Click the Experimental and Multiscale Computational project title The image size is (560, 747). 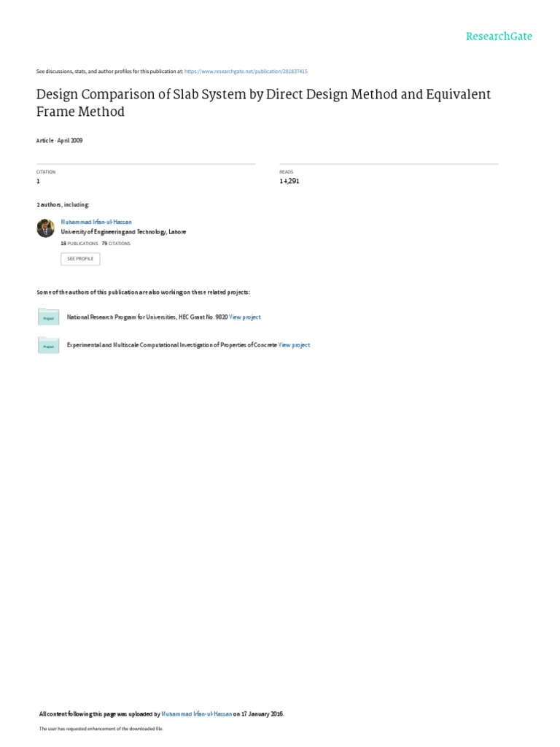172,345
